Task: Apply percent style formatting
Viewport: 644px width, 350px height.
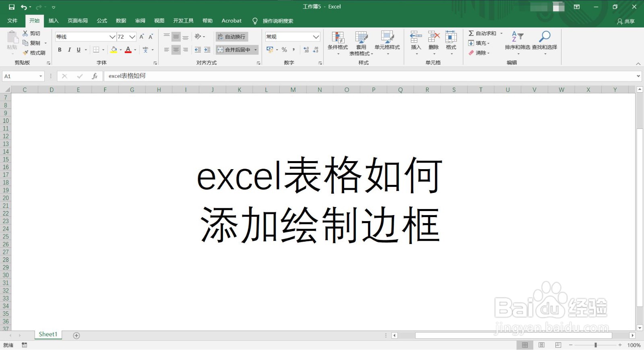Action: (x=284, y=50)
